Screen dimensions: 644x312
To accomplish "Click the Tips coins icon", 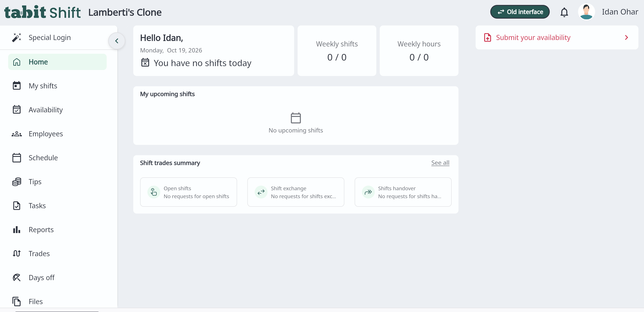I will coord(16,182).
